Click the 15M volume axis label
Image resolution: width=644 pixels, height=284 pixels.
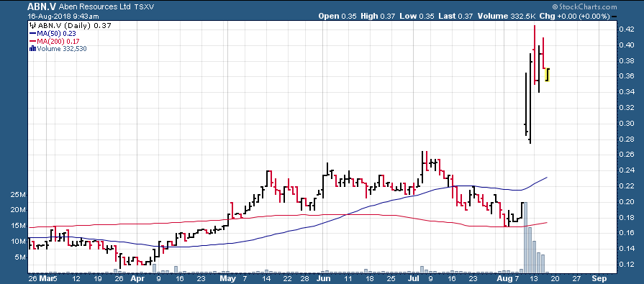(x=19, y=226)
